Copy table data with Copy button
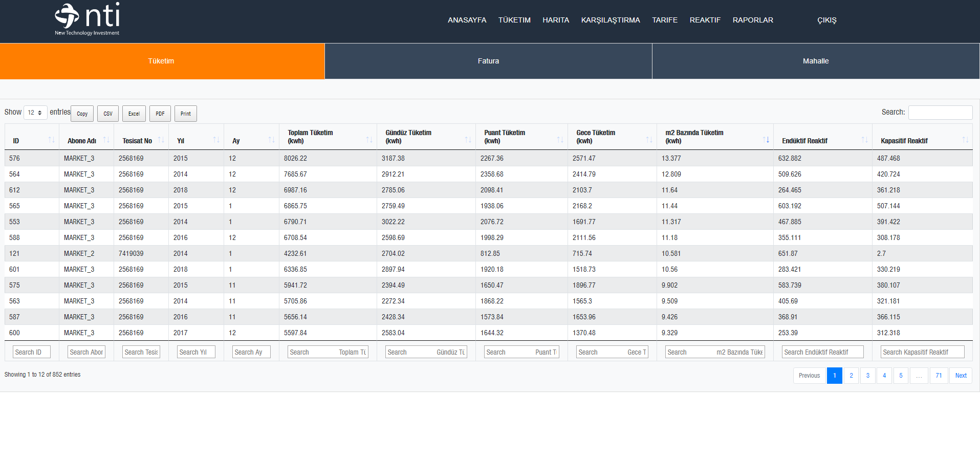The width and height of the screenshot is (980, 459). pos(82,114)
